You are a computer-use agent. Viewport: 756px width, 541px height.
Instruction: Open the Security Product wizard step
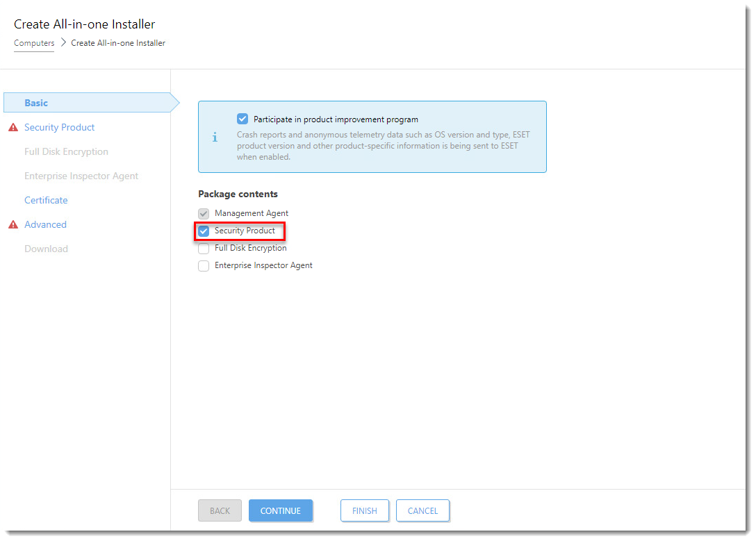click(59, 128)
